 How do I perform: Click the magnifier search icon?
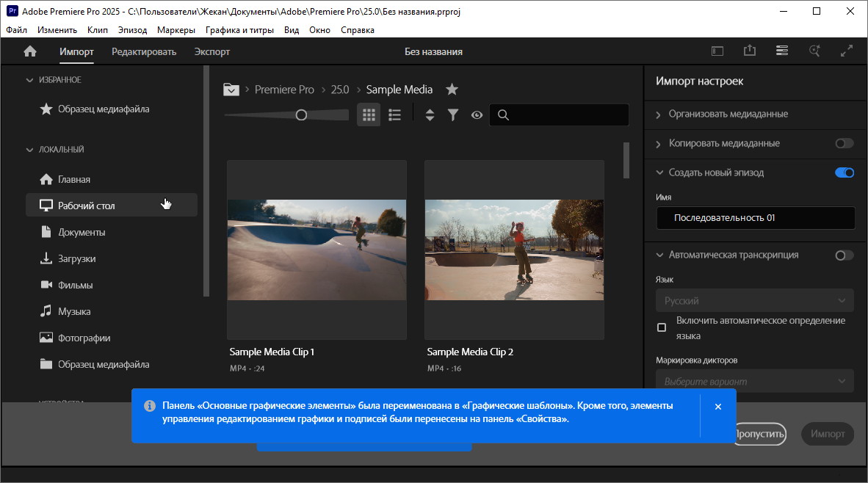click(502, 115)
